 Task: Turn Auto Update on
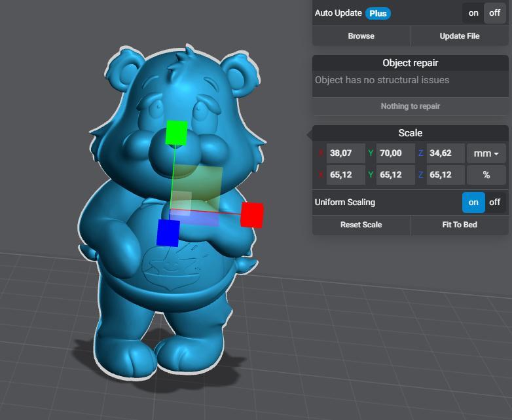click(x=473, y=13)
